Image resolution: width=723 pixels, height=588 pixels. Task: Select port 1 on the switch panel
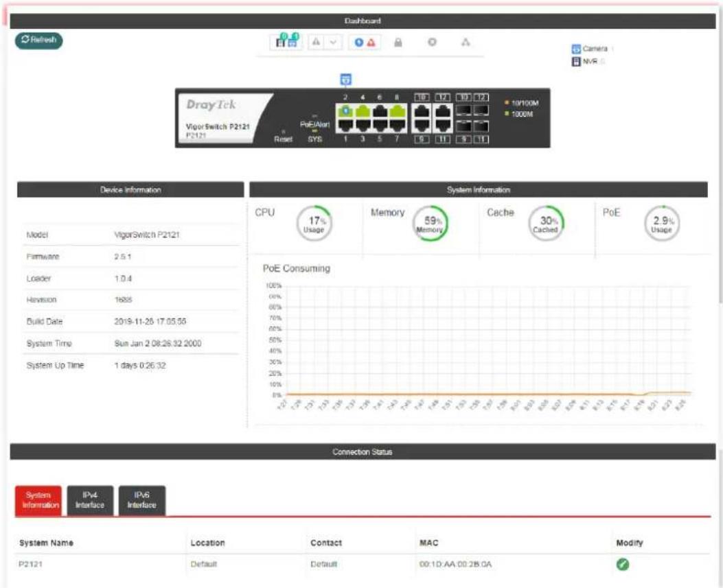tap(345, 126)
